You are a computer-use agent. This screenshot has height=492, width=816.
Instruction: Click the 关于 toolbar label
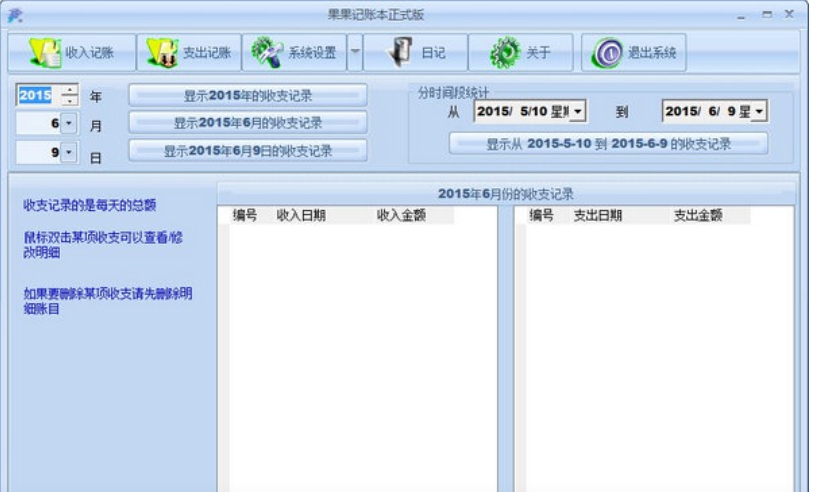point(538,53)
